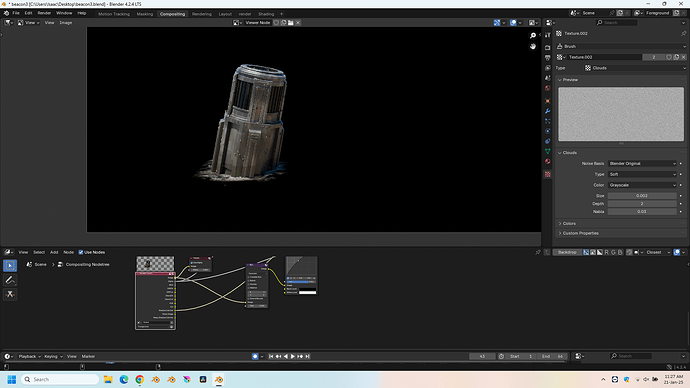
Task: Open the Render menu
Action: (44, 13)
